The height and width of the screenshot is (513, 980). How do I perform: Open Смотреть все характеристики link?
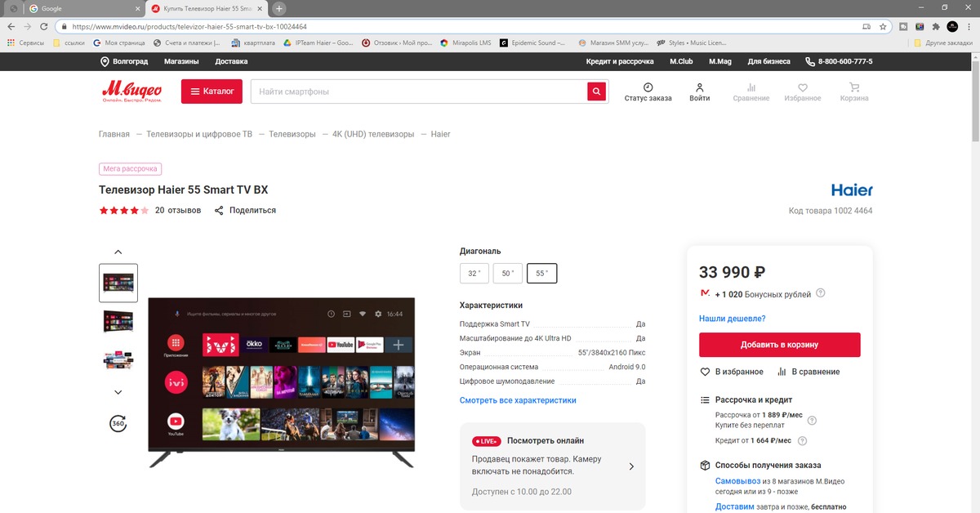[518, 400]
